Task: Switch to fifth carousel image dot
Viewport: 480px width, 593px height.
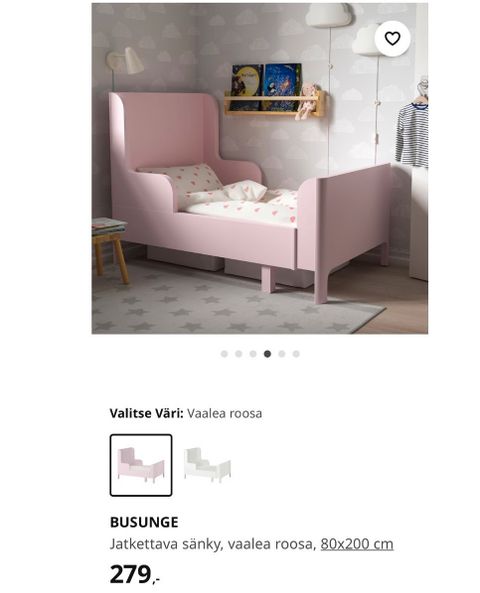Action: click(x=282, y=354)
